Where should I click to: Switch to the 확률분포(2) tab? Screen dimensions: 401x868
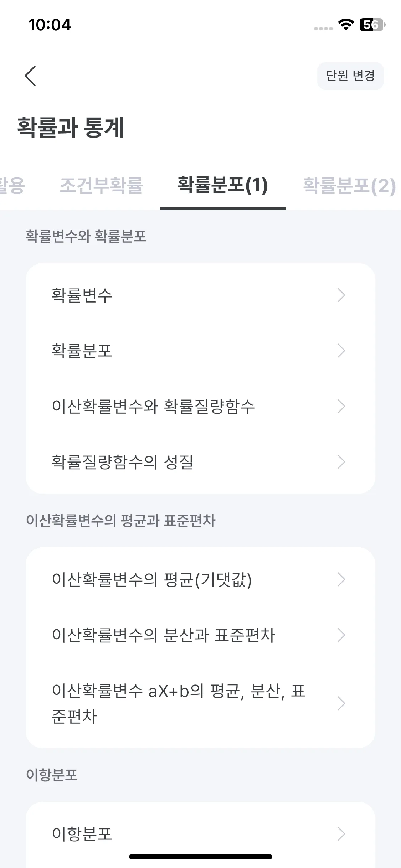[x=349, y=186]
